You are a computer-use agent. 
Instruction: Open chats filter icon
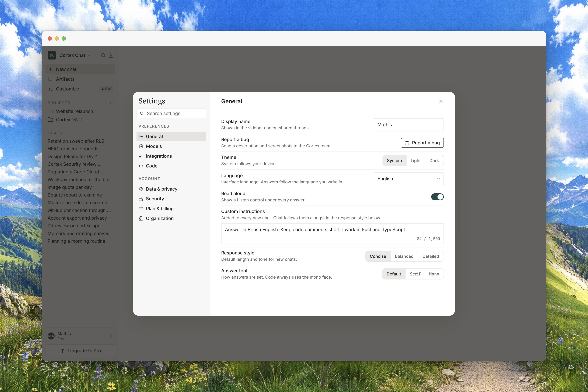(x=110, y=133)
